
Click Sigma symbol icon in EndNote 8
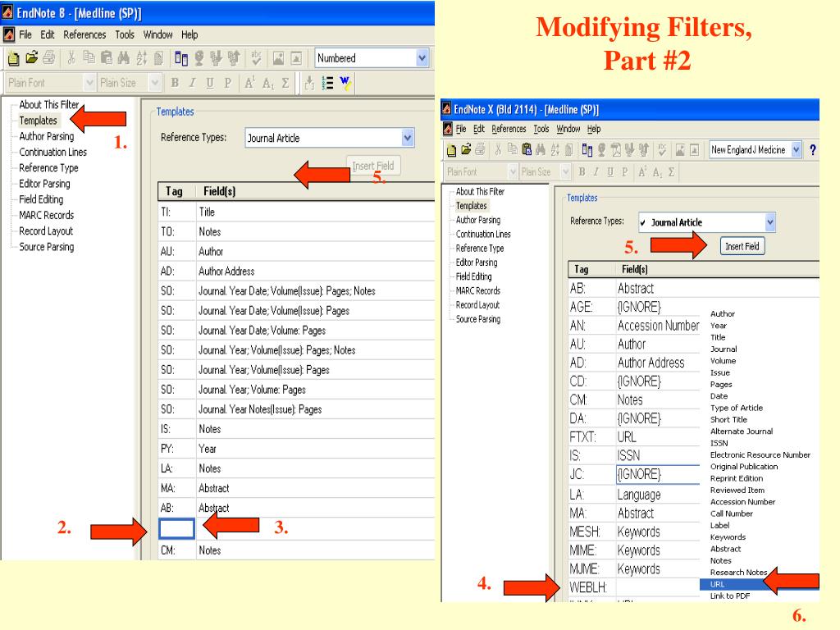[x=285, y=83]
